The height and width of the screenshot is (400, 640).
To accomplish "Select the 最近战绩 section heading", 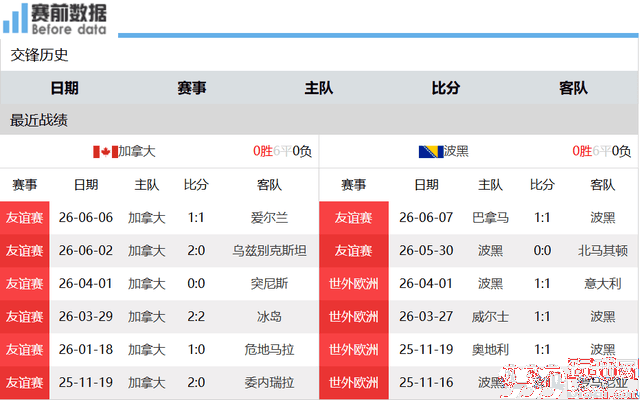I will [39, 120].
